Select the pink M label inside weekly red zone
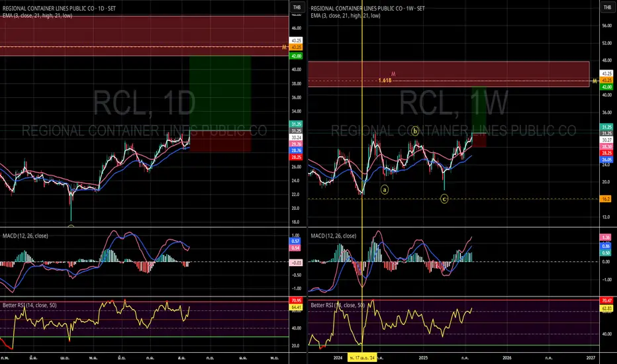The image size is (617, 364). (x=393, y=73)
